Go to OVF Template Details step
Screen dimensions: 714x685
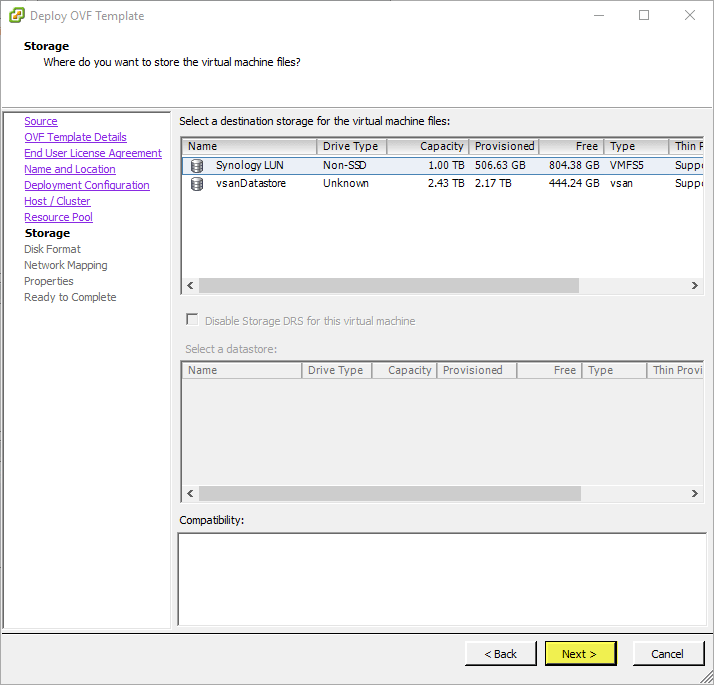pos(75,137)
